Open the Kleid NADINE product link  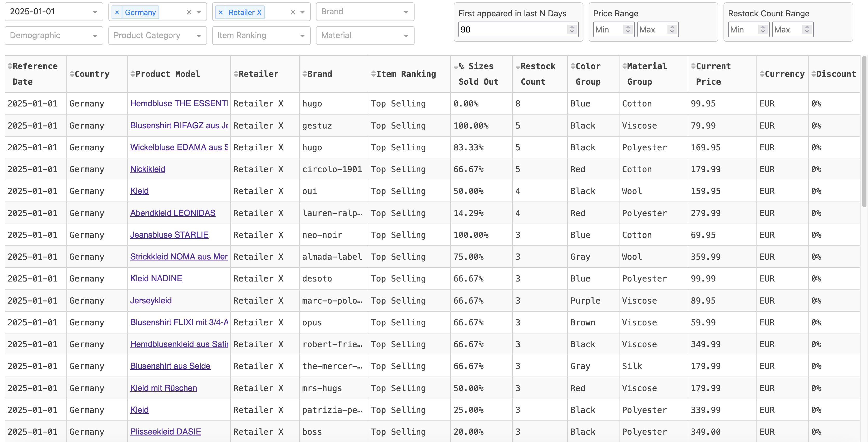click(156, 278)
